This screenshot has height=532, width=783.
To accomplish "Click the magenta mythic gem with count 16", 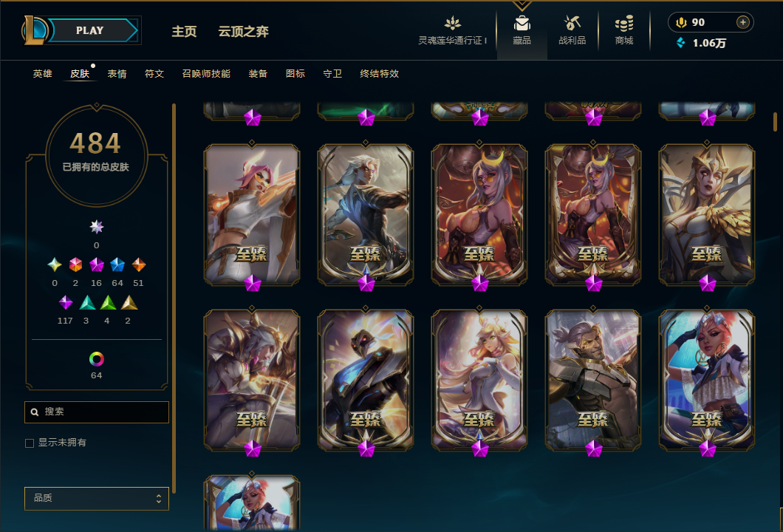I will 96,265.
